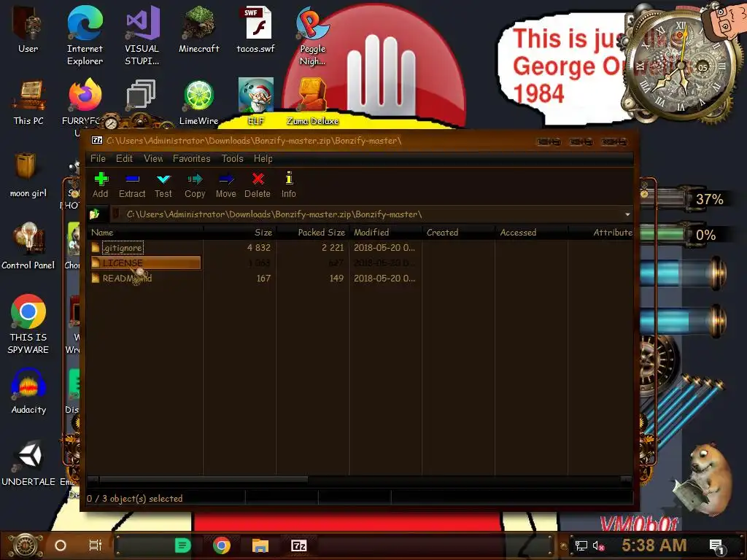747x560 pixels.
Task: Click the Move toolbar icon
Action: (226, 184)
